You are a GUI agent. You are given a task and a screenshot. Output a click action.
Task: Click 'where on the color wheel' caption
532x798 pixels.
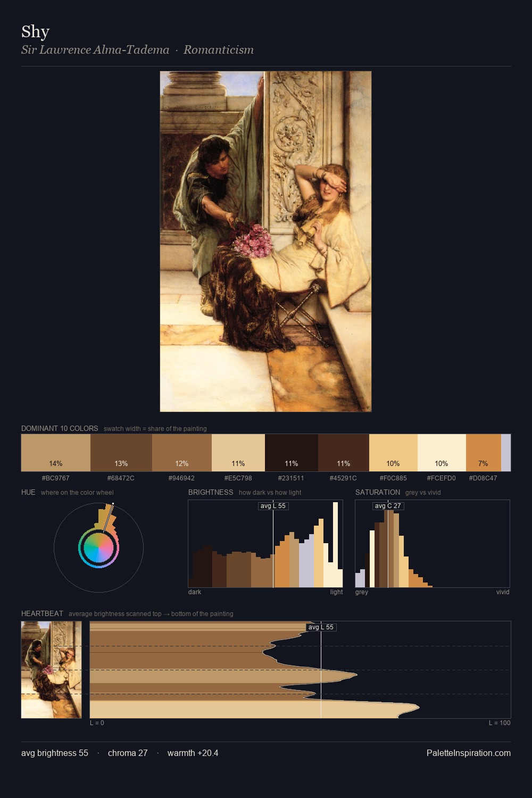coord(77,492)
